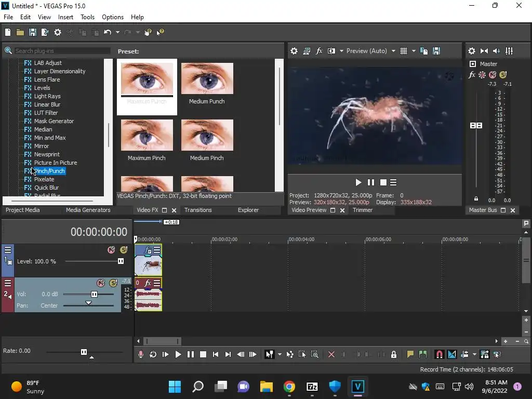The image size is (532, 399).
Task: Click Downmix Output icon in Master Bus
Action: 484,51
